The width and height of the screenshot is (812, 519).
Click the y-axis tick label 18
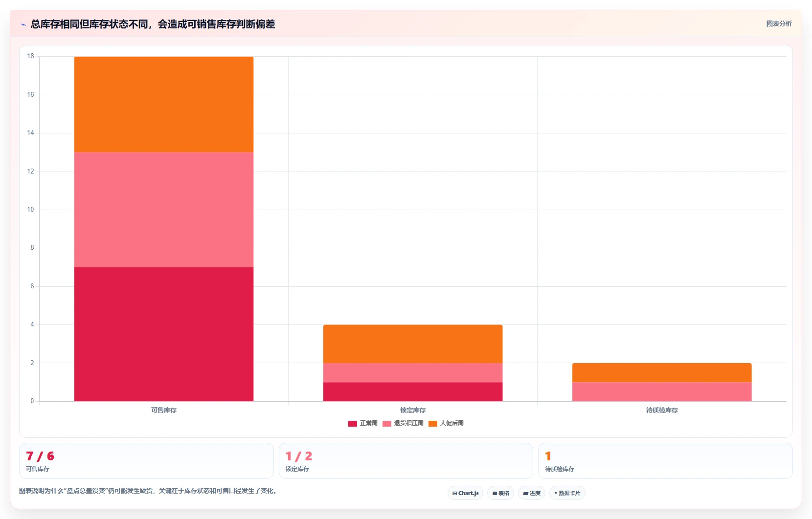click(30, 56)
